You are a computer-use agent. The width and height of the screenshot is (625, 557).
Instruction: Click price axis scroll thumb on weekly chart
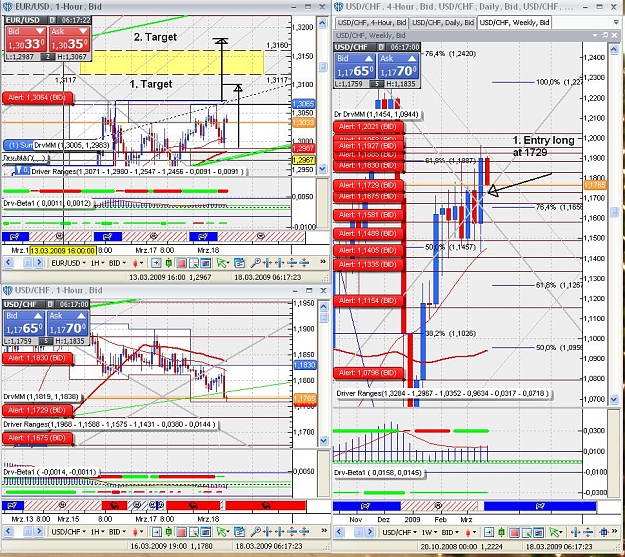tap(614, 211)
